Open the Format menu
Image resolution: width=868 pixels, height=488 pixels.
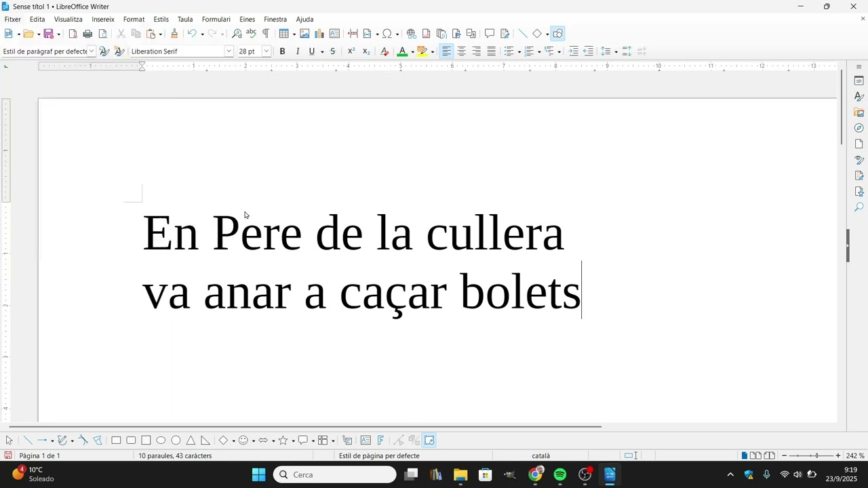134,20
